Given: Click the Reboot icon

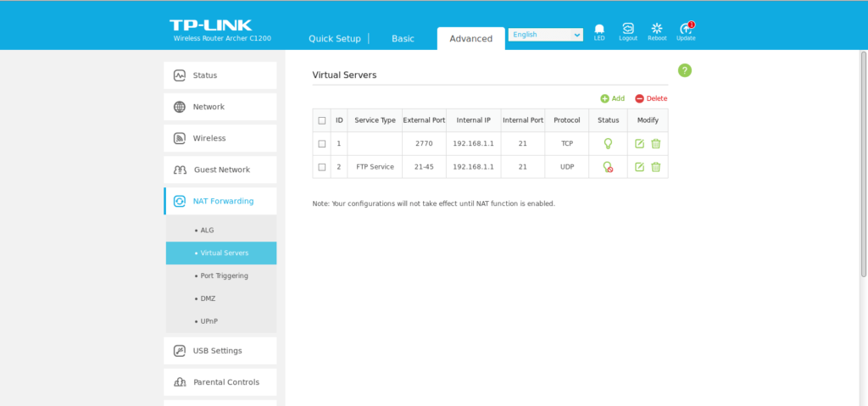Looking at the screenshot, I should [x=657, y=31].
